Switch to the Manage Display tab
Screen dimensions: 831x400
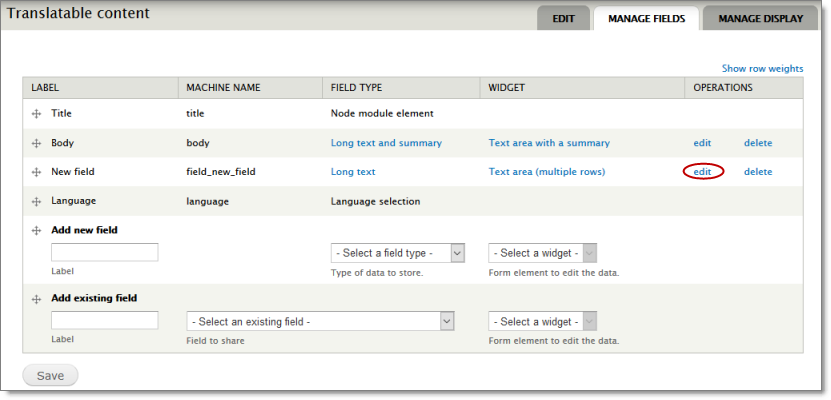tap(760, 18)
